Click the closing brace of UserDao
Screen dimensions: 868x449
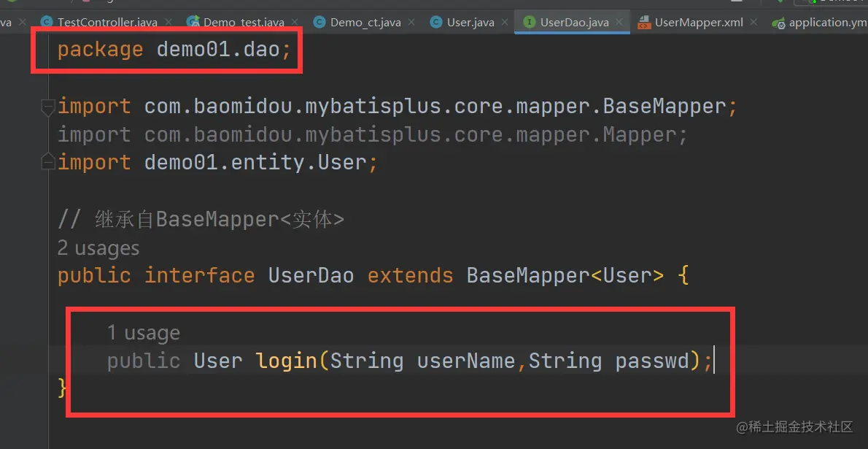point(62,388)
